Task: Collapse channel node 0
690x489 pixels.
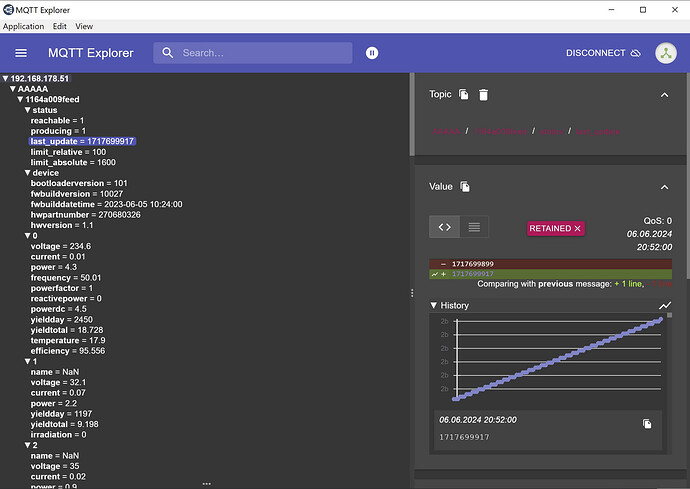Action: (27, 235)
